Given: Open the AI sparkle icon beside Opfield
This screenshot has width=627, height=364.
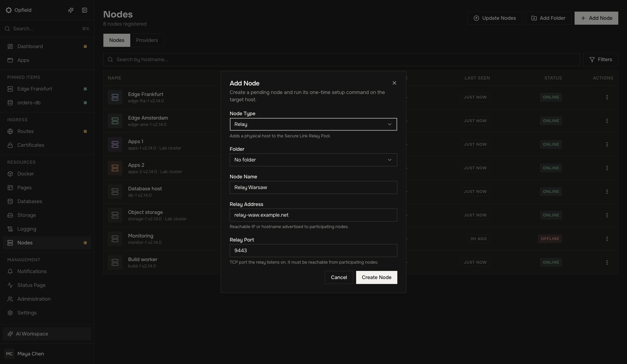Looking at the screenshot, I should [x=71, y=10].
